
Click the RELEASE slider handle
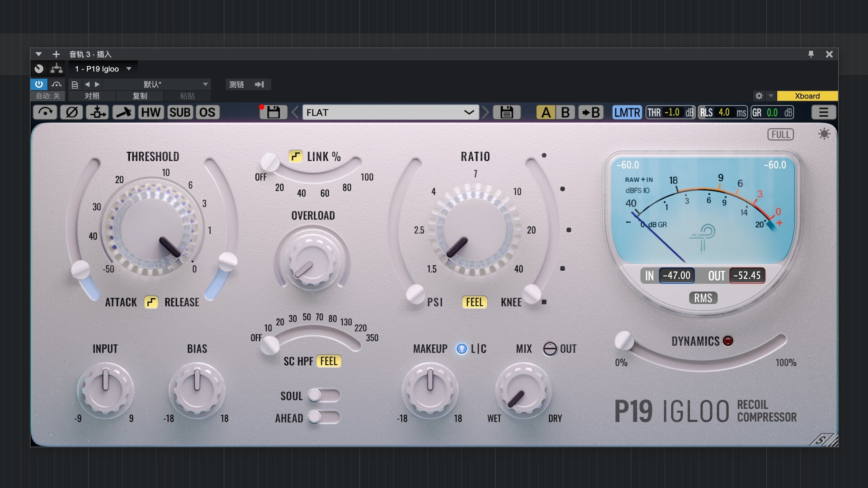click(228, 262)
